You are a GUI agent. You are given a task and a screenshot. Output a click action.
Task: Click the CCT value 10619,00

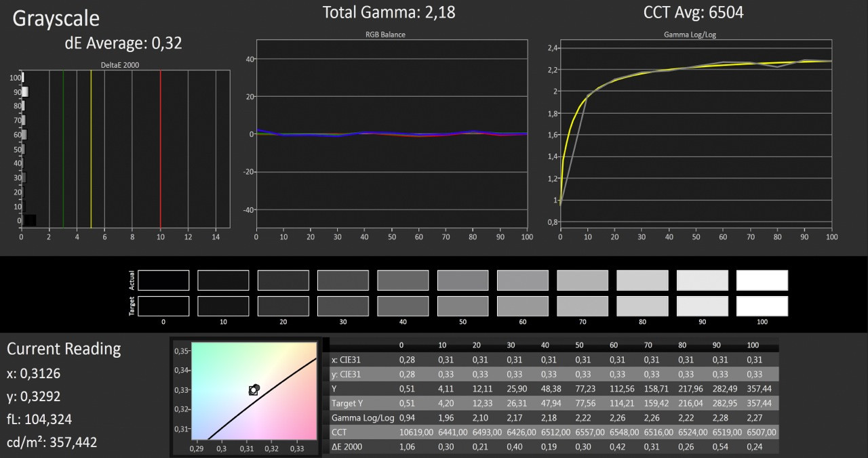click(416, 432)
